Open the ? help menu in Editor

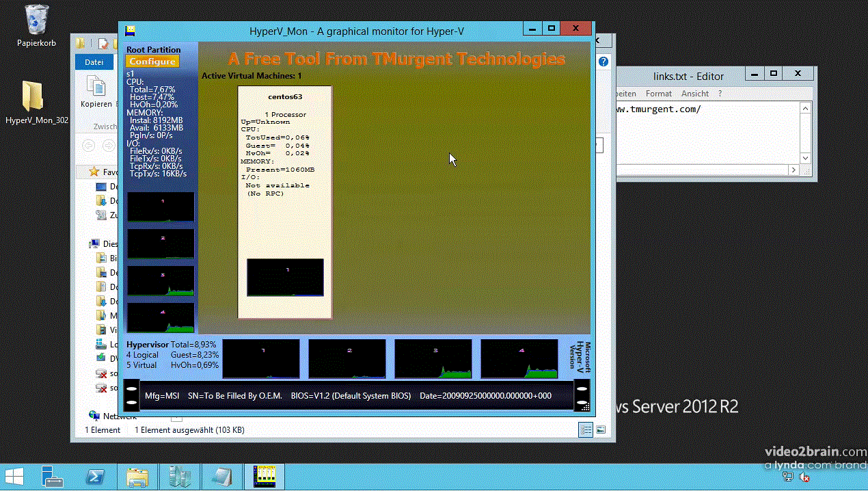pos(720,94)
